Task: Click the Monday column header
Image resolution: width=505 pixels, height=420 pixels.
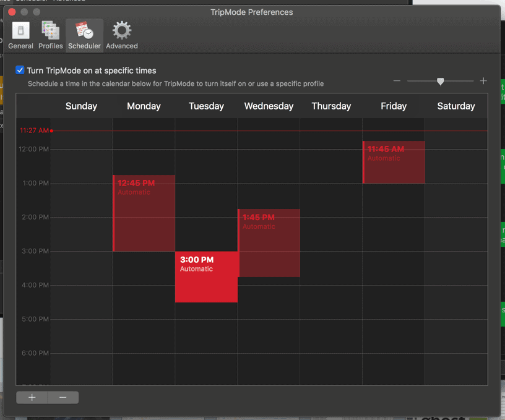Action: 144,106
